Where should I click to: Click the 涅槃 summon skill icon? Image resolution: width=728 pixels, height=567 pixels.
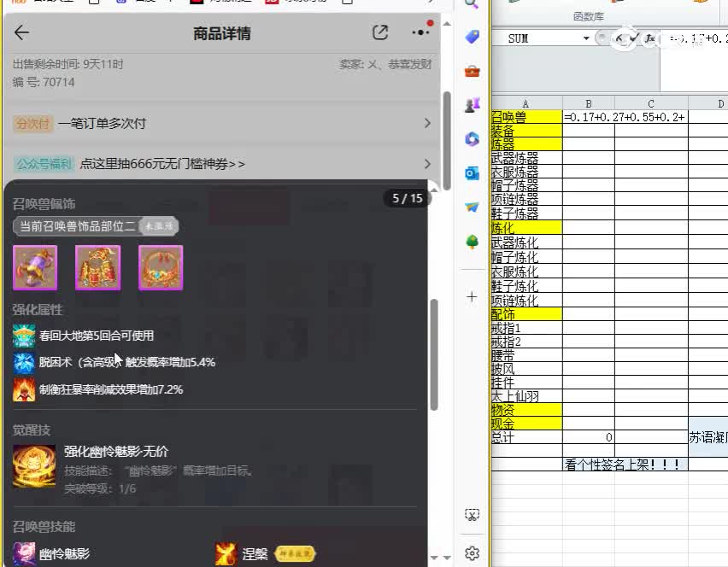click(226, 553)
